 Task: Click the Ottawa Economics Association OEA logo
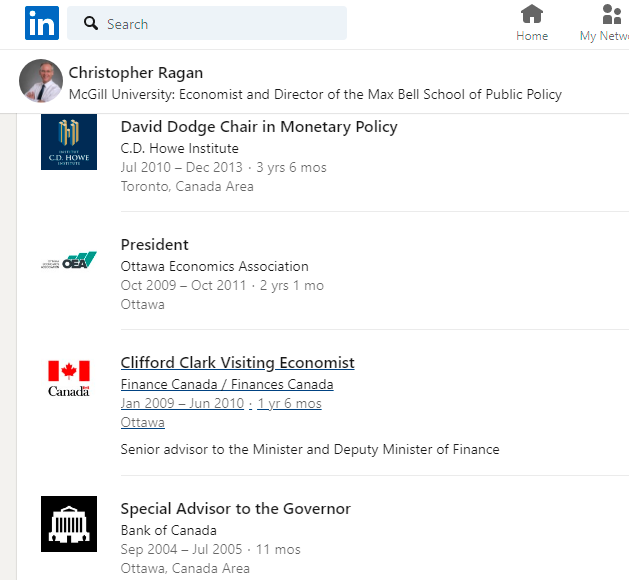click(x=69, y=260)
